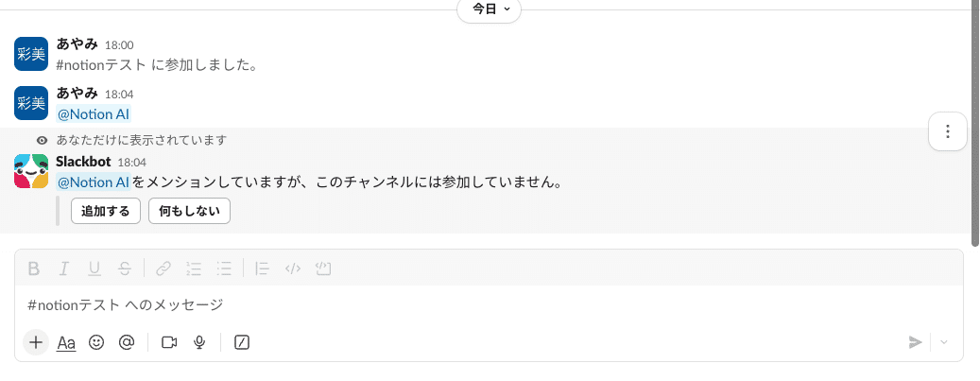
Task: Toggle italic formatting in the composer
Action: point(64,268)
